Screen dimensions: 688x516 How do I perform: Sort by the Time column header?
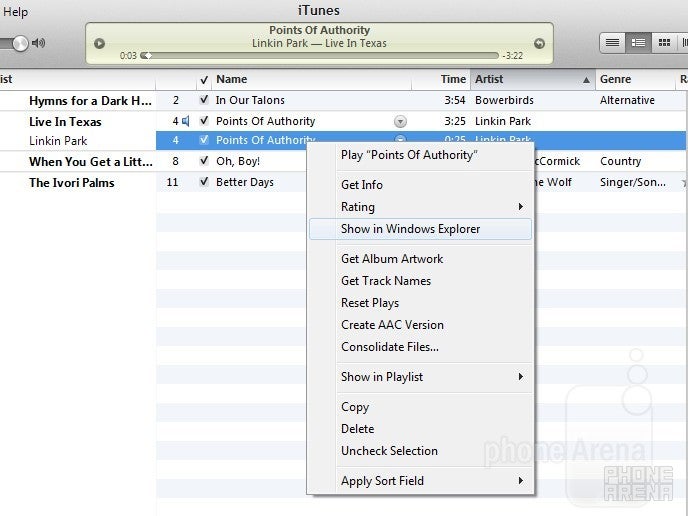click(x=441, y=79)
